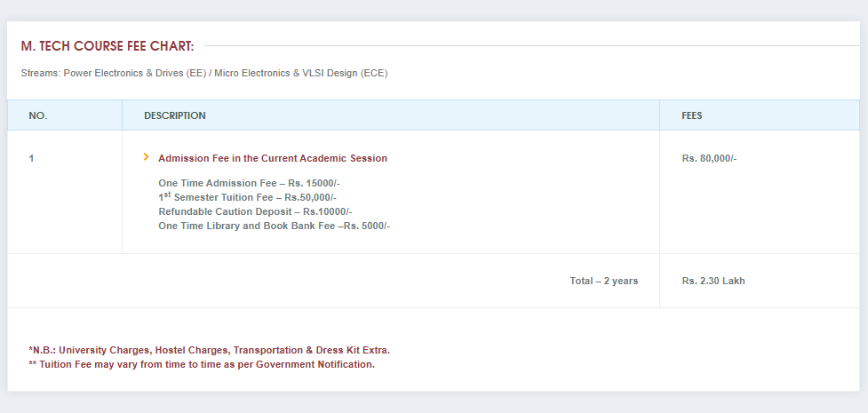Click the Rs. 80,000/- fee amount
Viewport: 868px width, 413px height.
pos(709,158)
